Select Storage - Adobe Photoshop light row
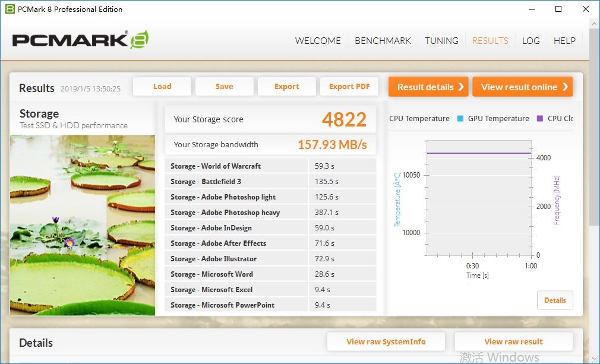 (270, 197)
